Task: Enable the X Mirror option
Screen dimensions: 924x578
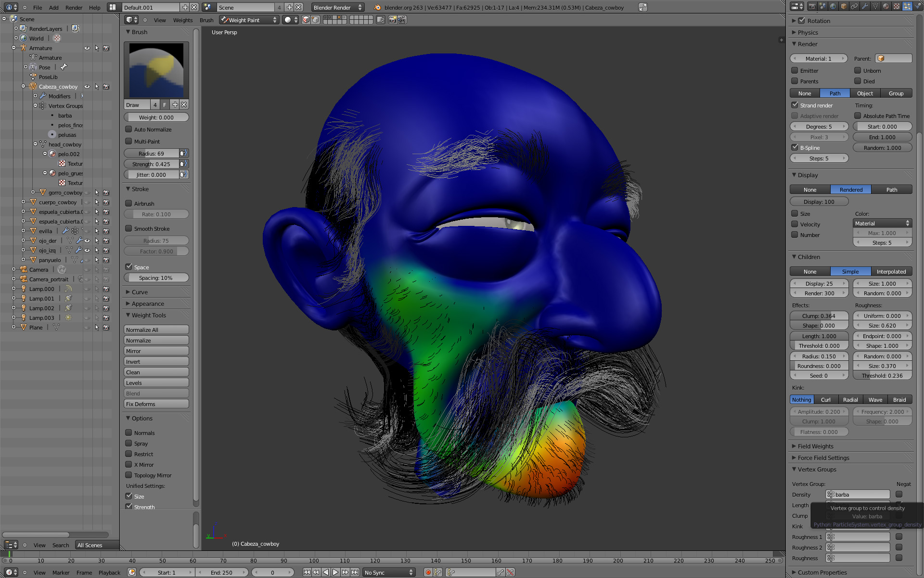Action: (x=128, y=464)
